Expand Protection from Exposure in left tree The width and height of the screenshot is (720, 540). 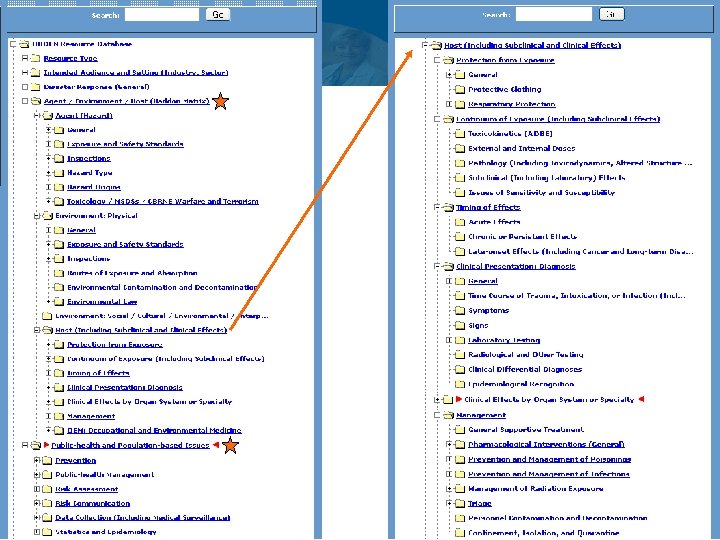point(49,344)
